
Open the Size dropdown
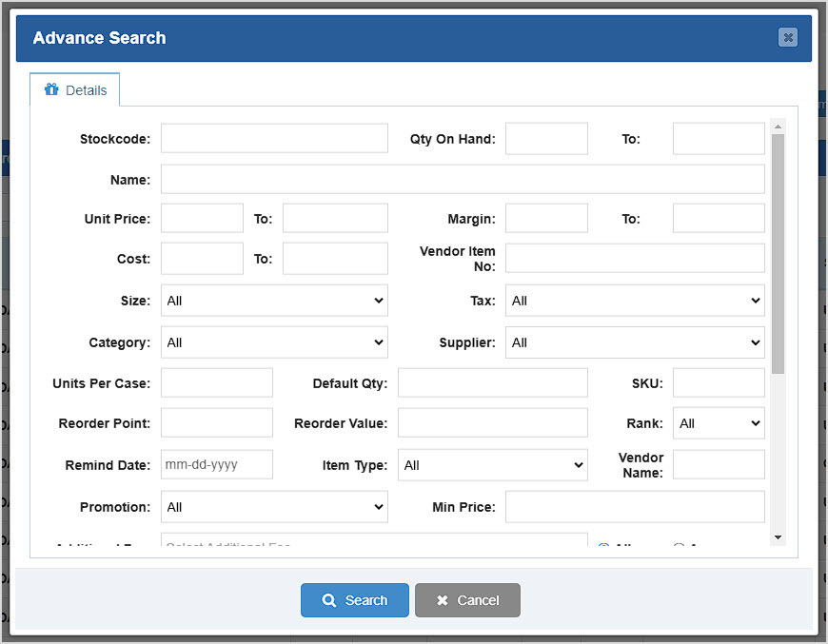pos(273,300)
